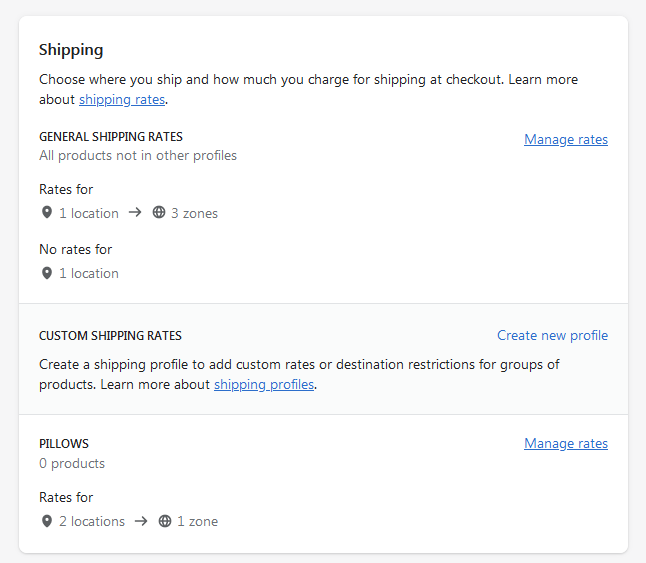Create new profile for custom shipping
The height and width of the screenshot is (563, 646).
552,336
